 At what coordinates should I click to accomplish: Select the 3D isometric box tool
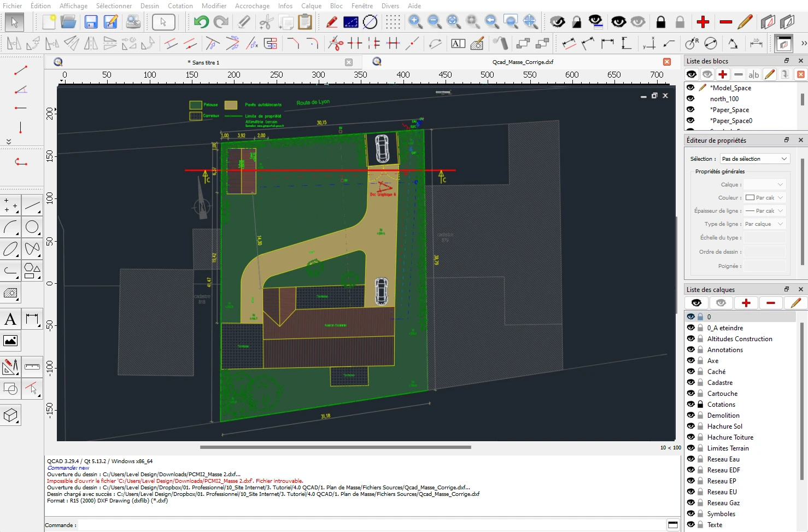[x=10, y=416]
